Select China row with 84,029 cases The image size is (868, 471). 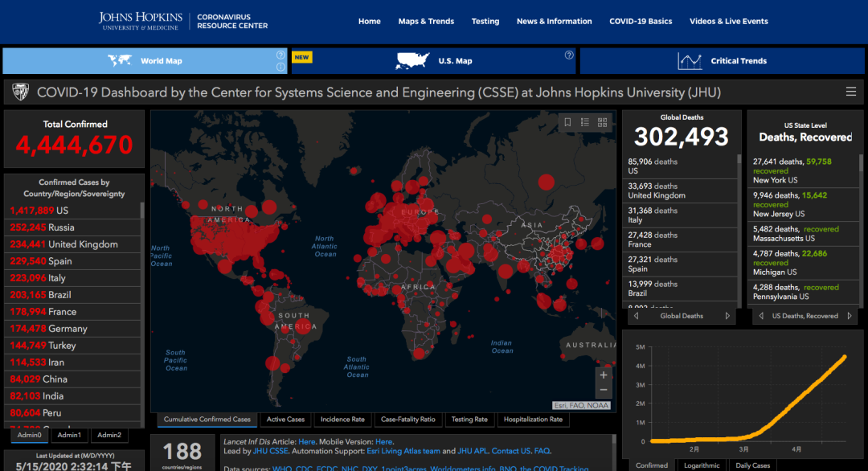72,379
